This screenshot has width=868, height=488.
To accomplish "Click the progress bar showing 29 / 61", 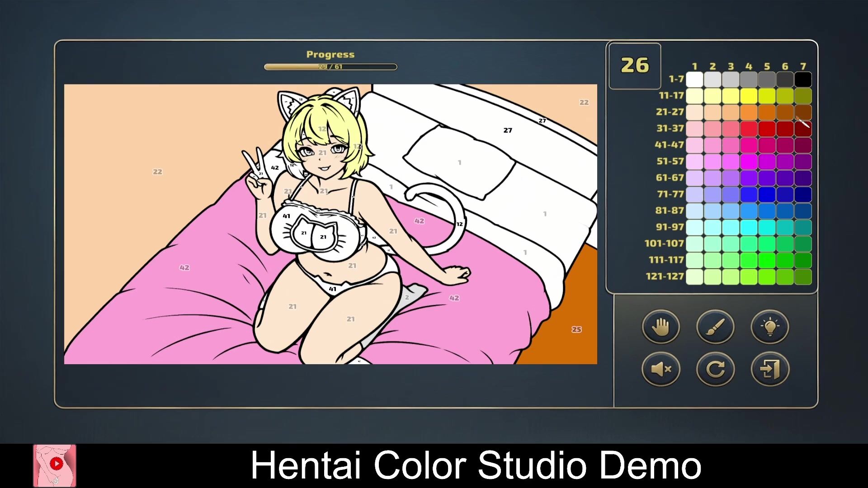I will [x=330, y=67].
